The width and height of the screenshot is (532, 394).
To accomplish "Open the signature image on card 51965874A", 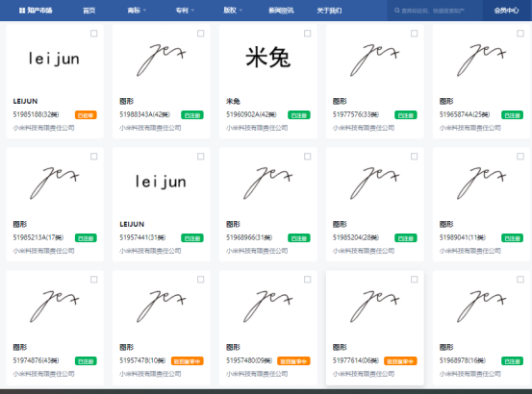I will click(481, 60).
